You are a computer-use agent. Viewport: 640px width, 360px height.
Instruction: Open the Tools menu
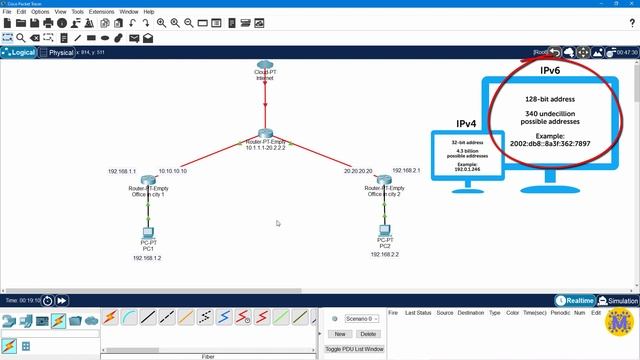pos(78,12)
